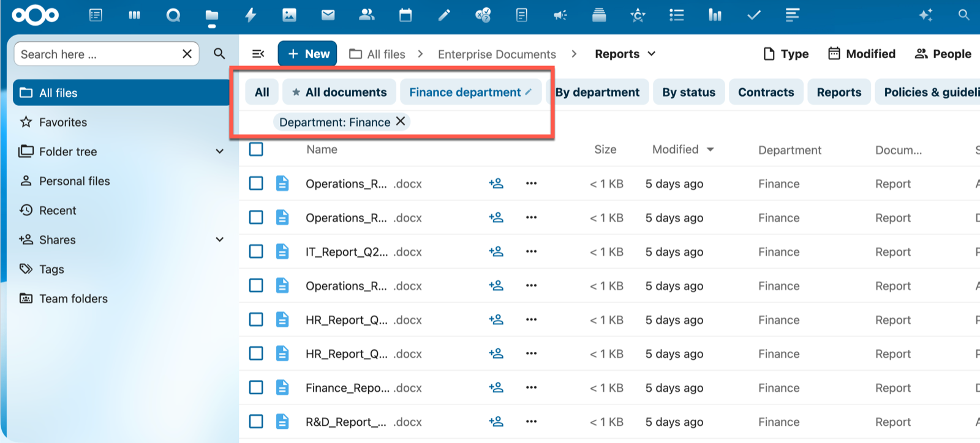Click the Search here input field
Viewport: 980px width, 443px height.
point(98,54)
